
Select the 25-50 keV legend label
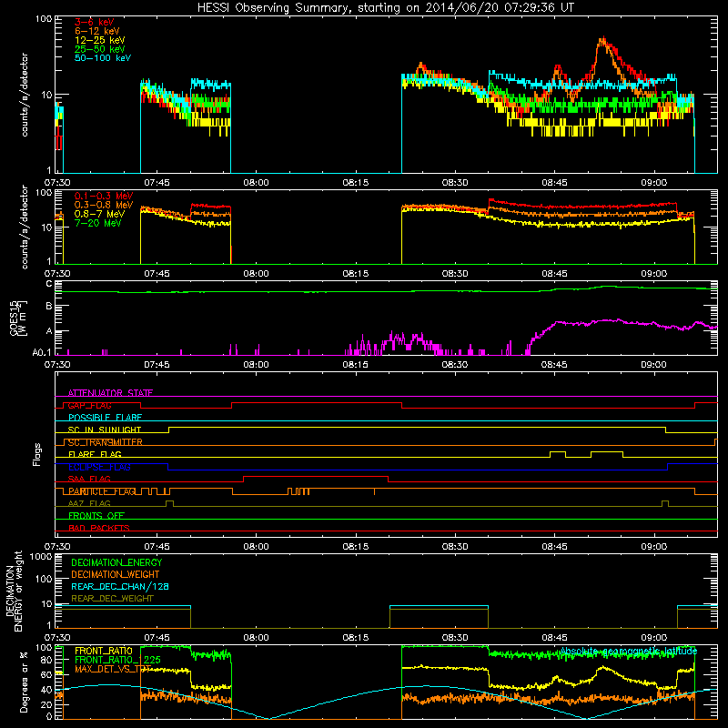click(x=99, y=49)
